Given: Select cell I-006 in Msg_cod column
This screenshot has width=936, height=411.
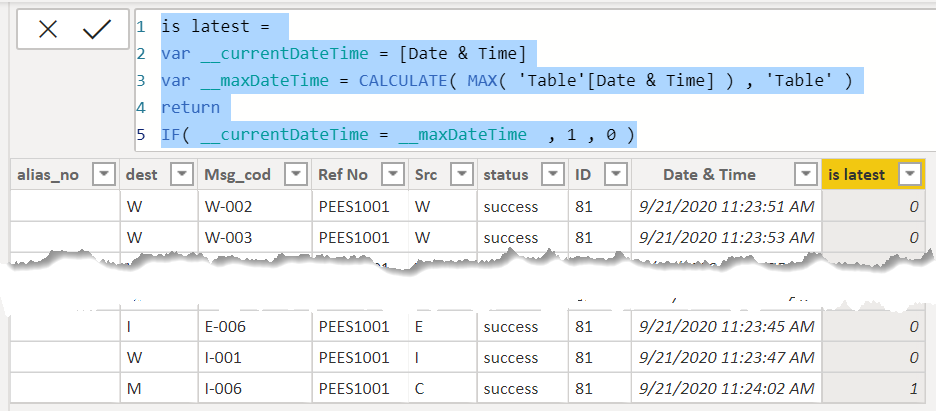Looking at the screenshot, I should 255,388.
